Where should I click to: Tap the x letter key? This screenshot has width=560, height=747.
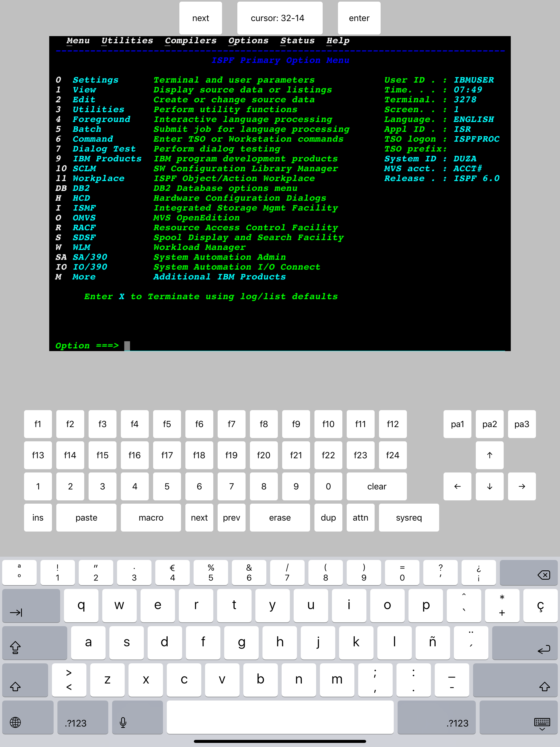click(x=145, y=680)
